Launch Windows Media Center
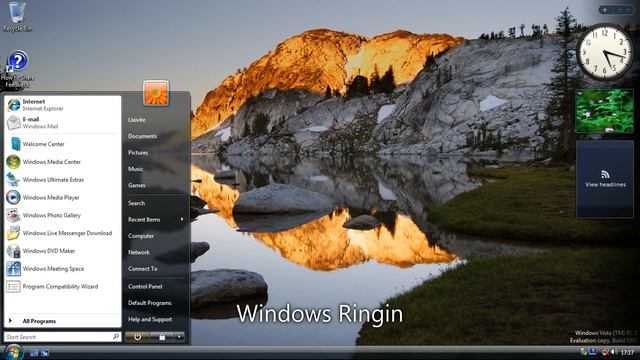640x360 pixels. tap(63, 162)
